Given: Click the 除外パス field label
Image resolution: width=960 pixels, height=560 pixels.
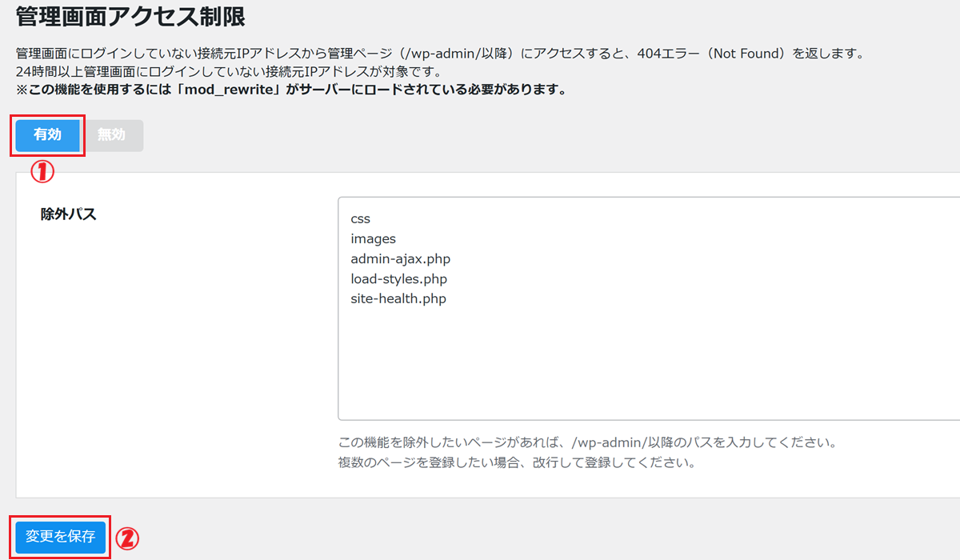Looking at the screenshot, I should coord(69,214).
